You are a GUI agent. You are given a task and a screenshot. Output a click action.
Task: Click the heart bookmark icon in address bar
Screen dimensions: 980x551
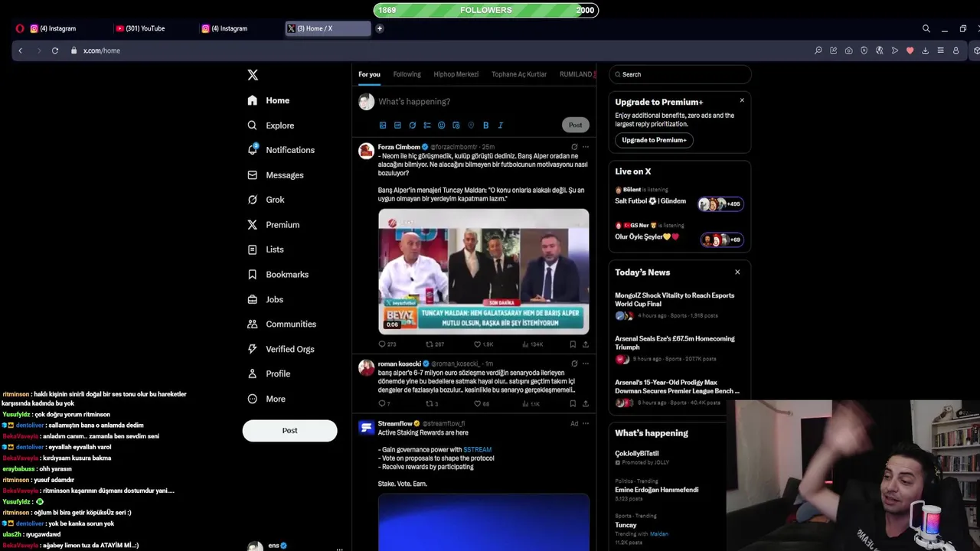click(910, 51)
